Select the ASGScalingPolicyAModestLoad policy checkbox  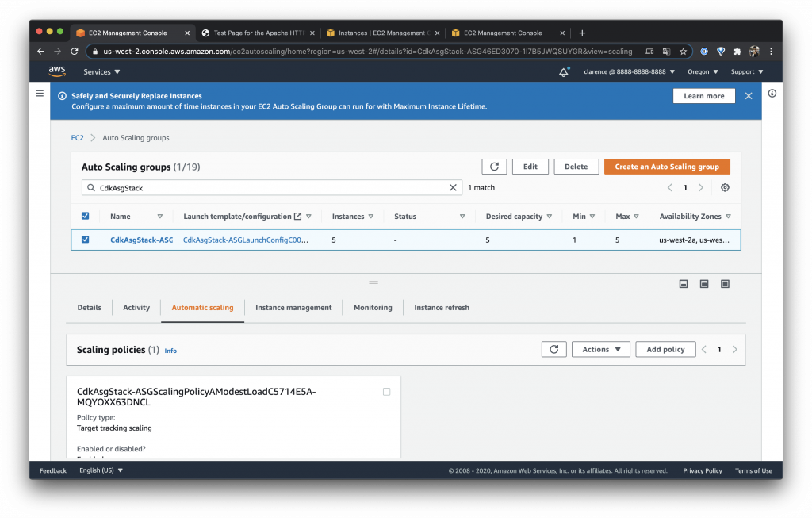pyautogui.click(x=386, y=392)
